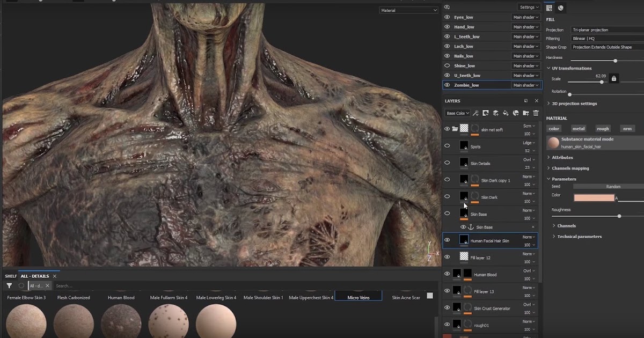Screen dimensions: 644x338
Task: Click the Main shader button for Zombie_low
Action: tap(525, 85)
